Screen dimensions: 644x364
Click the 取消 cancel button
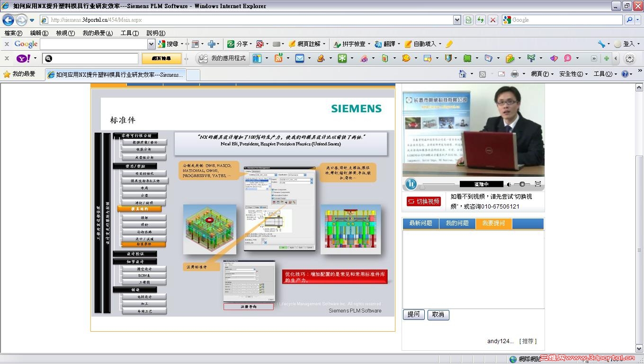tap(438, 315)
